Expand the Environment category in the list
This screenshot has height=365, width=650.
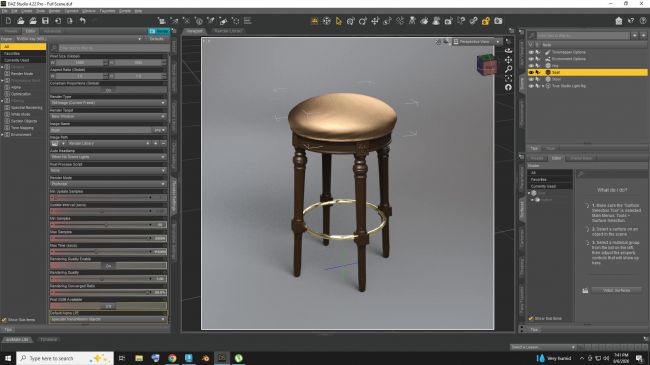[x=2, y=135]
